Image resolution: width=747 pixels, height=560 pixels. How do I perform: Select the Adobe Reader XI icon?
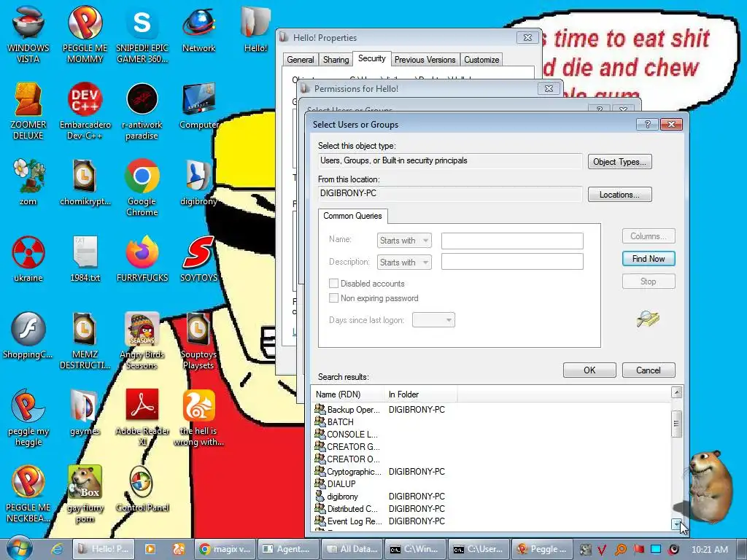[142, 418]
